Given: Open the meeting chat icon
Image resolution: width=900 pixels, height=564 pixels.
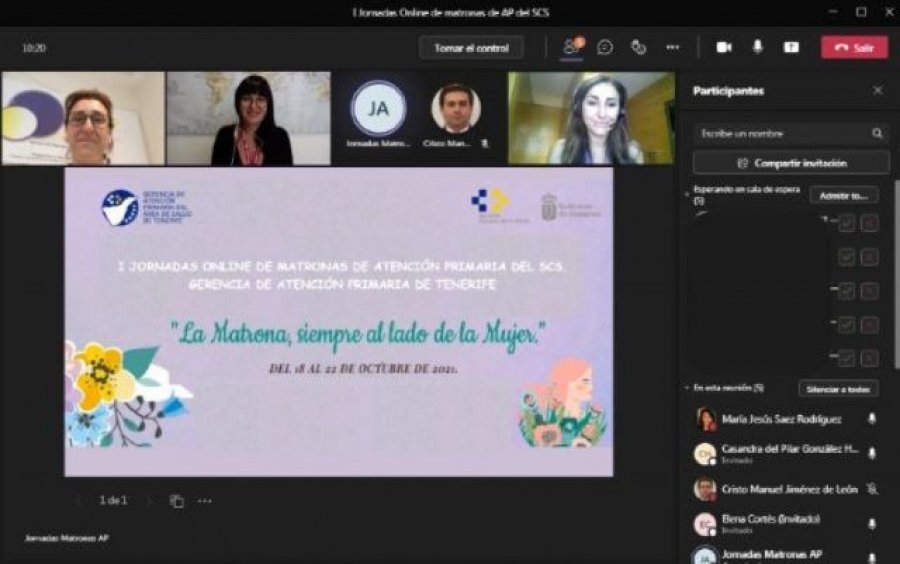Looking at the screenshot, I should point(605,47).
